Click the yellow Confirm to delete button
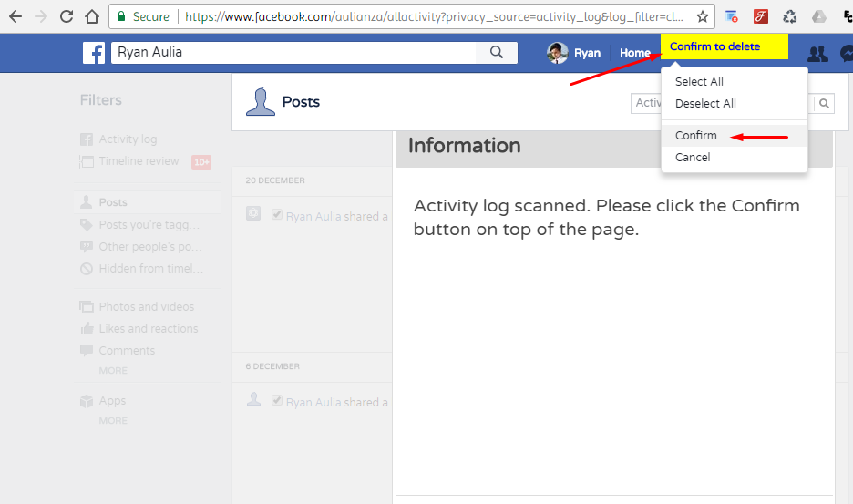The height and width of the screenshot is (504, 853). (x=725, y=46)
